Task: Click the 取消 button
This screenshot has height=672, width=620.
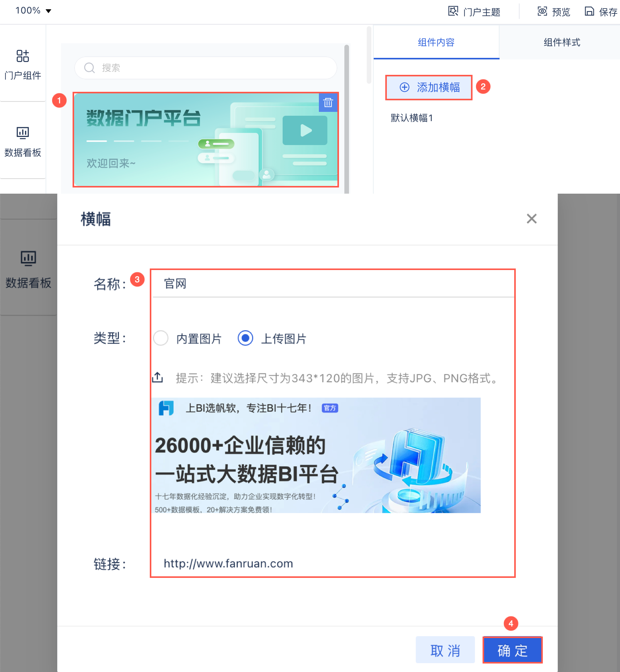Action: (445, 650)
